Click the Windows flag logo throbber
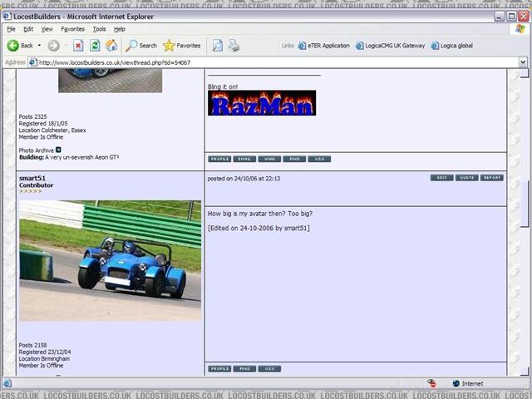The height and width of the screenshot is (399, 532). (x=520, y=29)
